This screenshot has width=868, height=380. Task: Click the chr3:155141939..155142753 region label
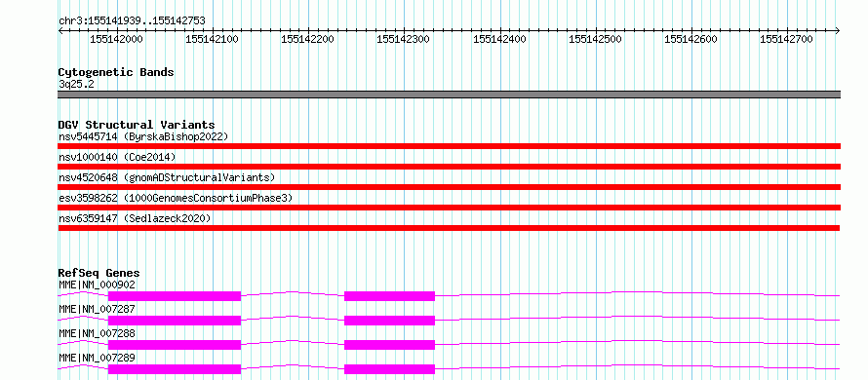(x=132, y=20)
